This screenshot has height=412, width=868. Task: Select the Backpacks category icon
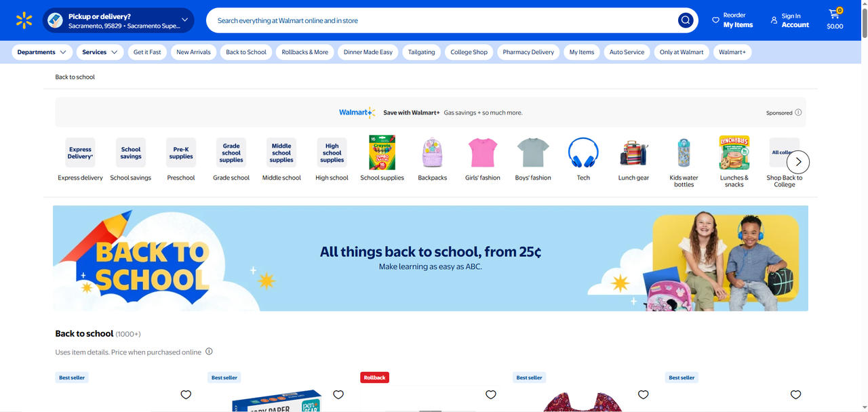[x=433, y=153]
